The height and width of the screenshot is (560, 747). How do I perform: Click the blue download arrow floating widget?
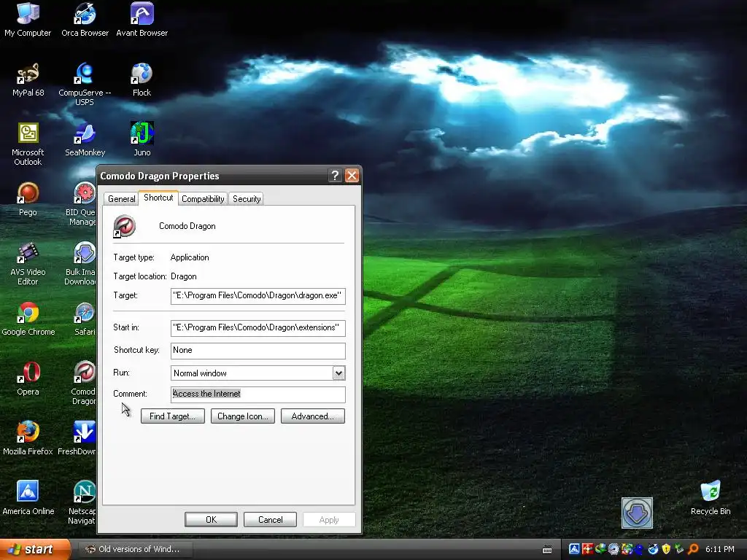[637, 513]
